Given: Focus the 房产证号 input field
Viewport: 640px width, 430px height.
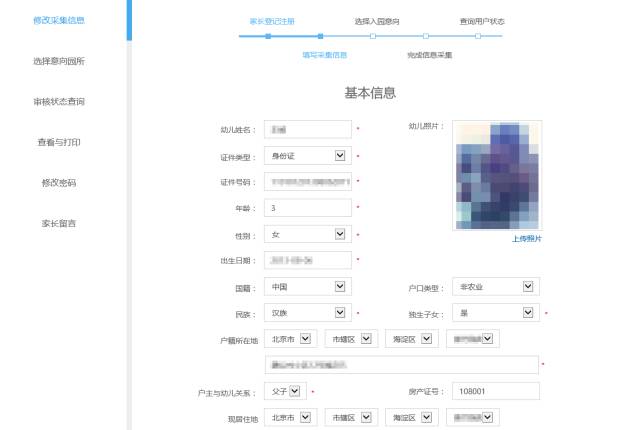Looking at the screenshot, I should point(496,391).
